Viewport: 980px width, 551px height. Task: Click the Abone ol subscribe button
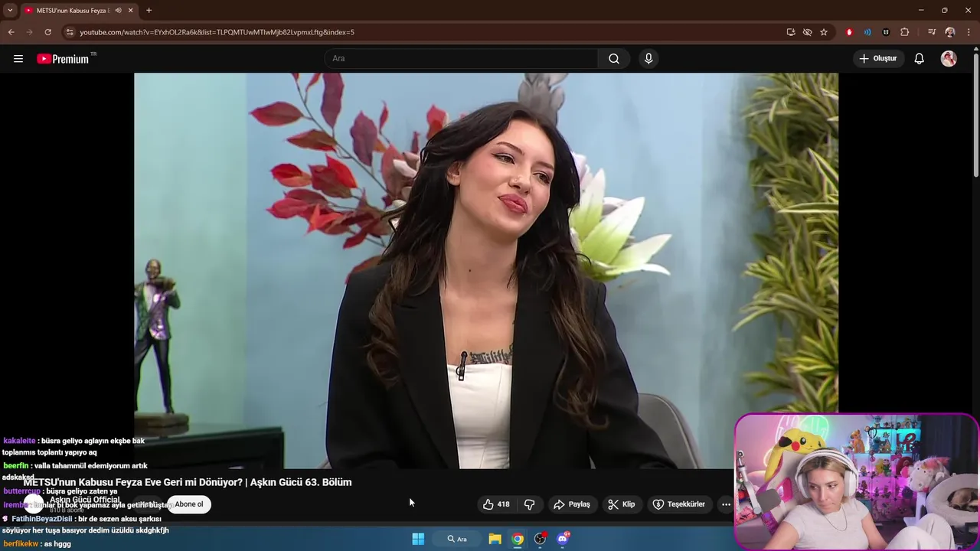click(x=189, y=504)
